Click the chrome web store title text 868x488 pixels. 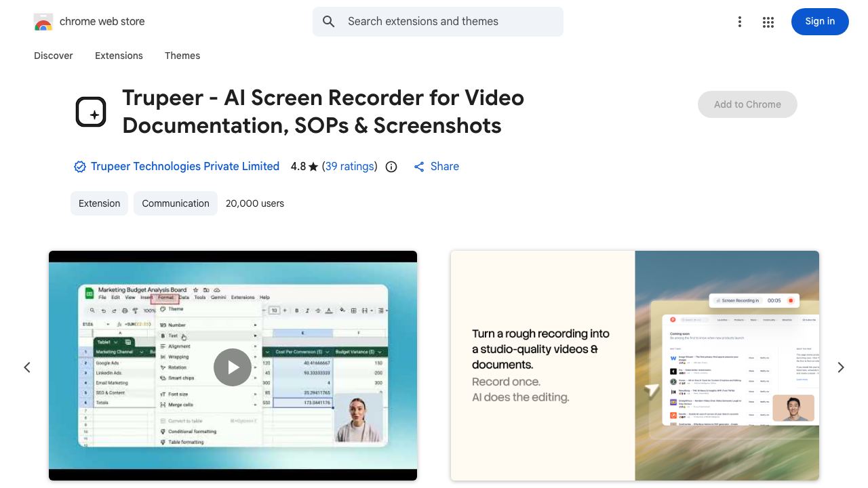[x=102, y=22]
